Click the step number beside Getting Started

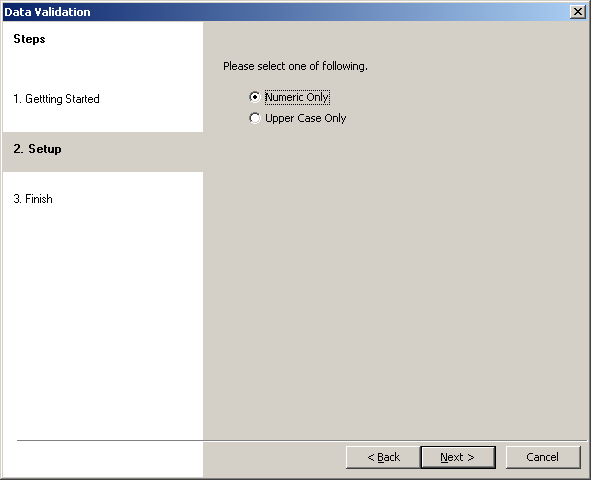17,99
